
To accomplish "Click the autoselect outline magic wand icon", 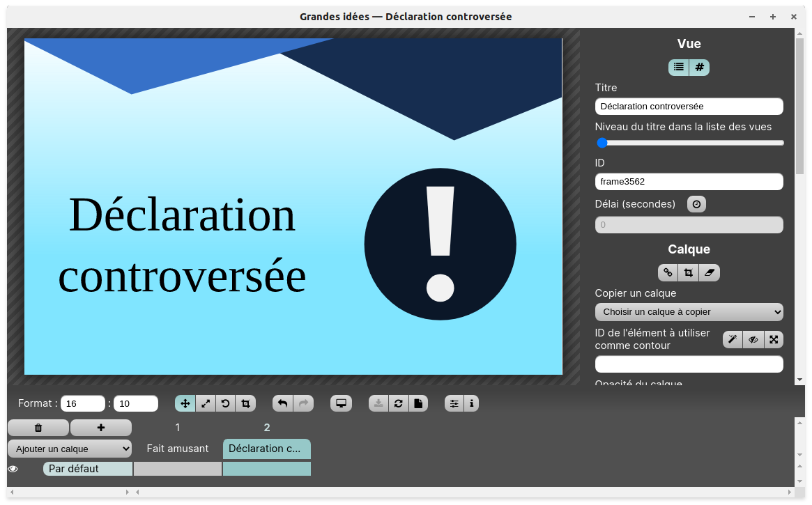I will (x=733, y=339).
